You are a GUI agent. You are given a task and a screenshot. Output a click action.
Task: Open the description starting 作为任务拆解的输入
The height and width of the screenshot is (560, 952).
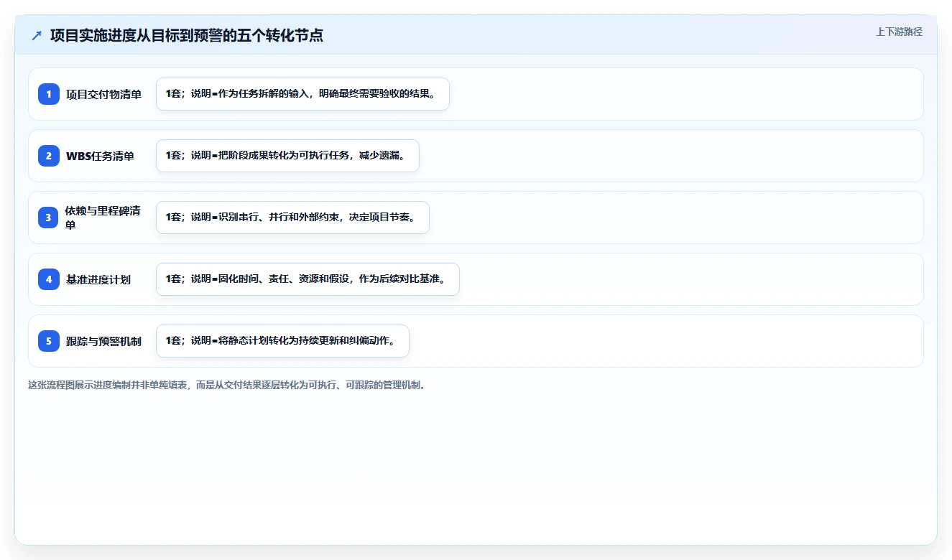click(x=302, y=94)
